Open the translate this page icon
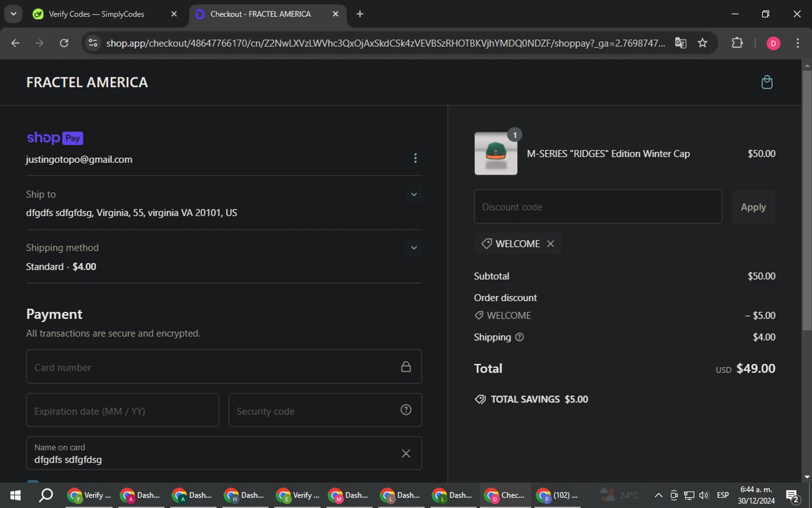The width and height of the screenshot is (812, 508). pos(680,43)
